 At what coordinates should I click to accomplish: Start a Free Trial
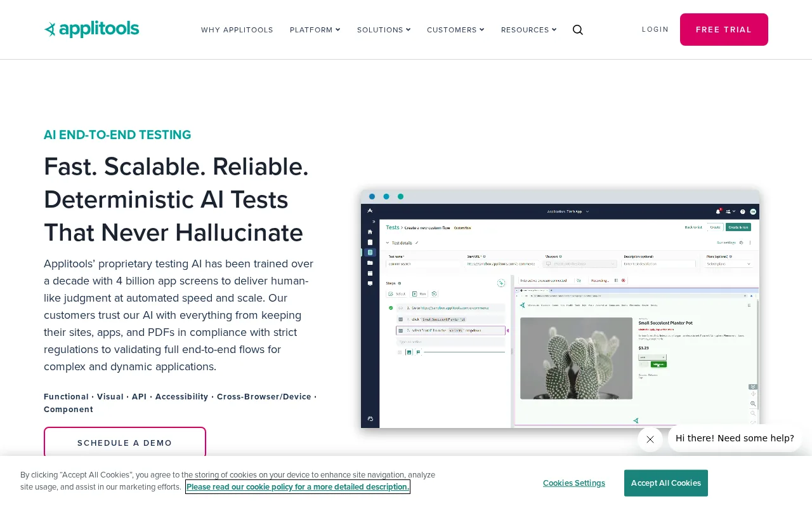(724, 29)
